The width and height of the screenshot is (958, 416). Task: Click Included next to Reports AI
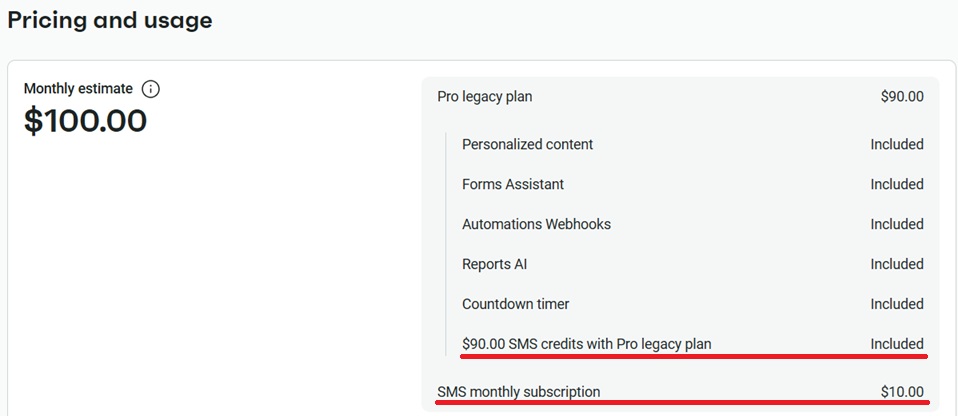(897, 264)
